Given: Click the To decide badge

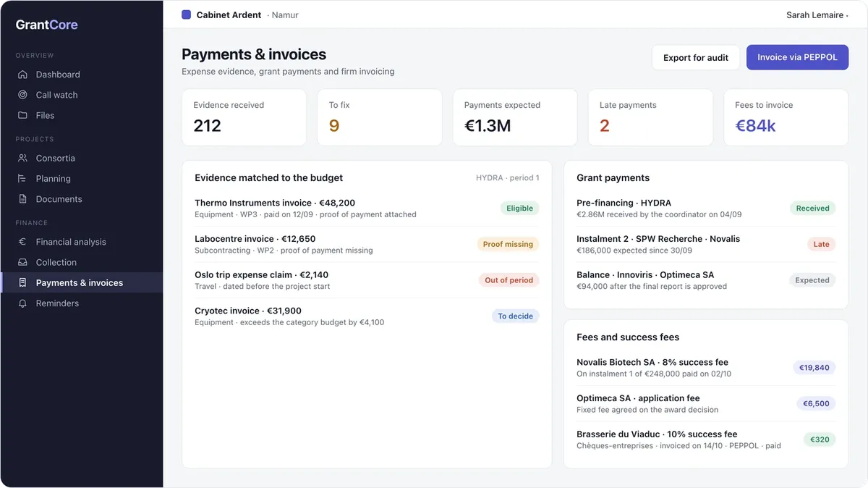Looking at the screenshot, I should tap(515, 316).
